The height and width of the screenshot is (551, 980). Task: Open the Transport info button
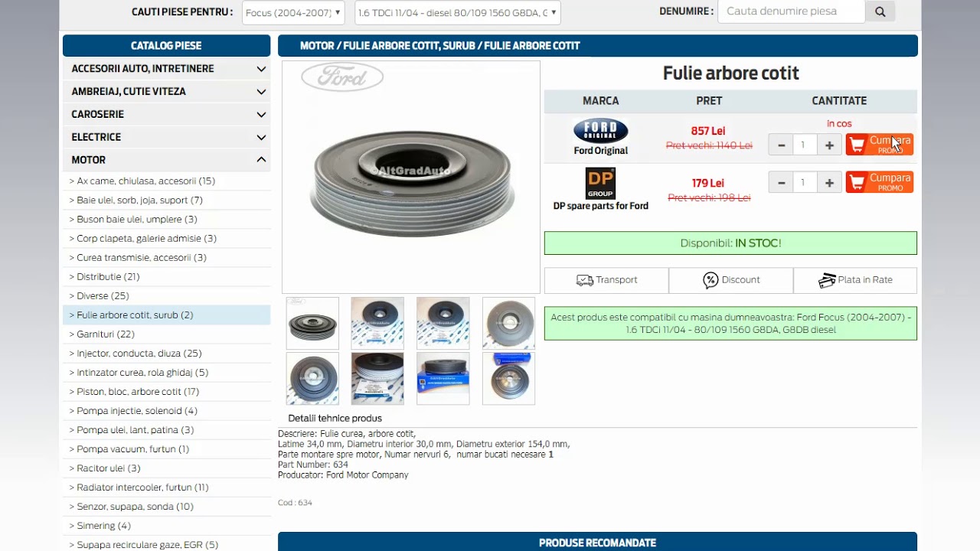[606, 280]
